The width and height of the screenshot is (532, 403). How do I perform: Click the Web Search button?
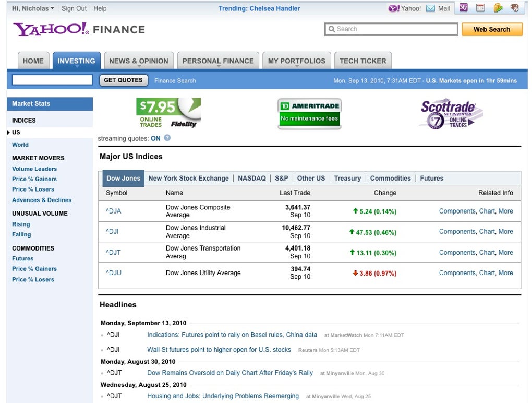(x=492, y=30)
